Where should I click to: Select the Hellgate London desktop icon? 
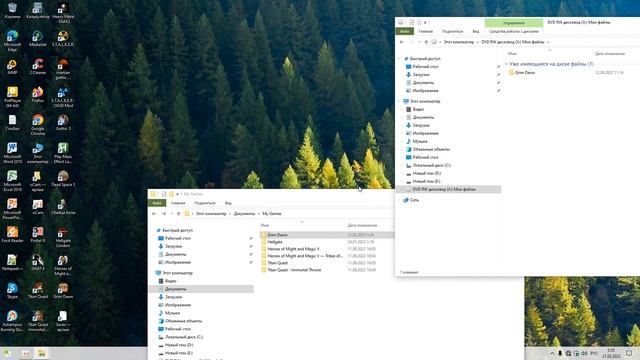click(63, 237)
